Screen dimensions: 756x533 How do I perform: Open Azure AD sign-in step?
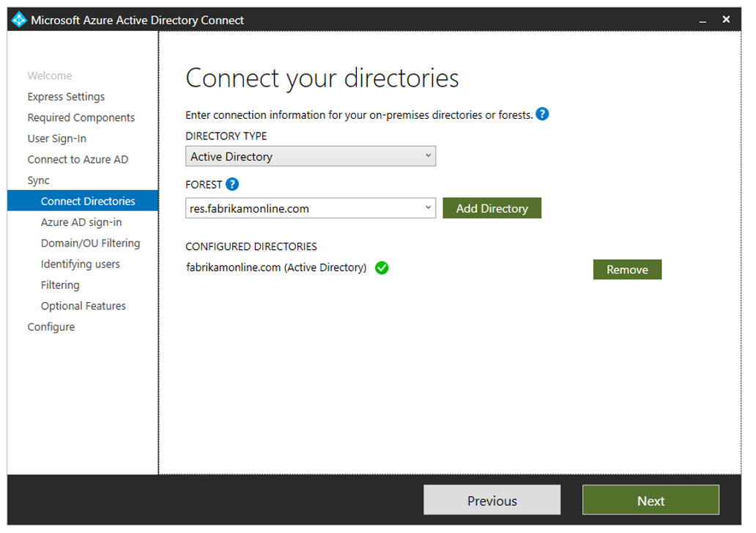pos(81,222)
